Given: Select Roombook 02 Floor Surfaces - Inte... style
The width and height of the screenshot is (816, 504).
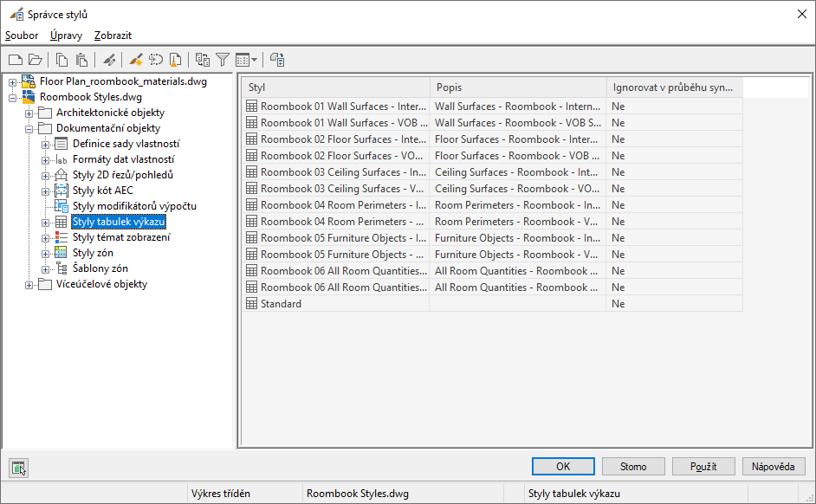Looking at the screenshot, I should tap(344, 139).
